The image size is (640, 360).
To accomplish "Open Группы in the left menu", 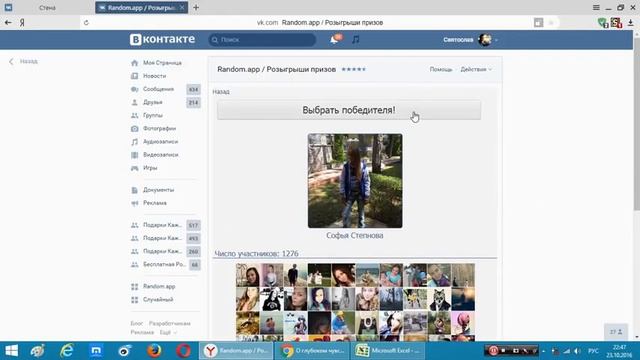I will coord(153,115).
